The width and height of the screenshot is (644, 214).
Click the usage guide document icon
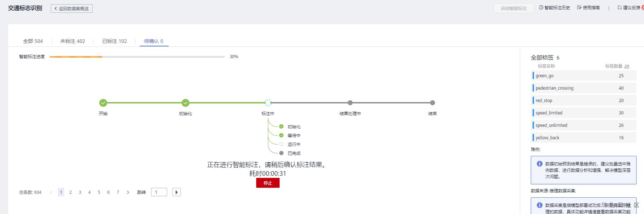[x=579, y=7]
